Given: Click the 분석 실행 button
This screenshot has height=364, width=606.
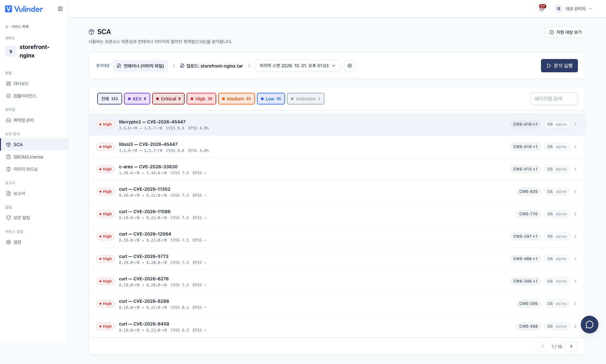Looking at the screenshot, I should [559, 66].
